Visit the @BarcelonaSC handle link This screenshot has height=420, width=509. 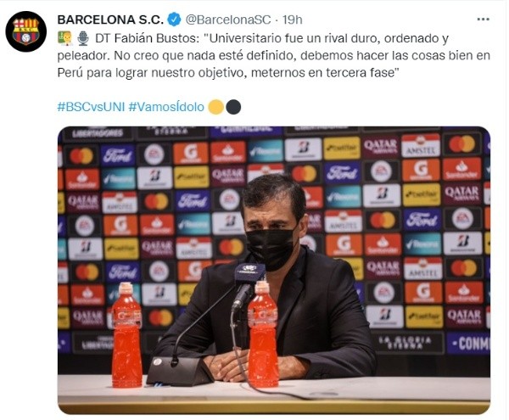click(x=228, y=20)
